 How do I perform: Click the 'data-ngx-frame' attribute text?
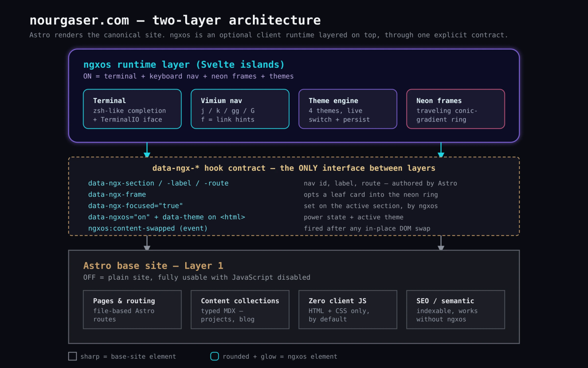117,195
